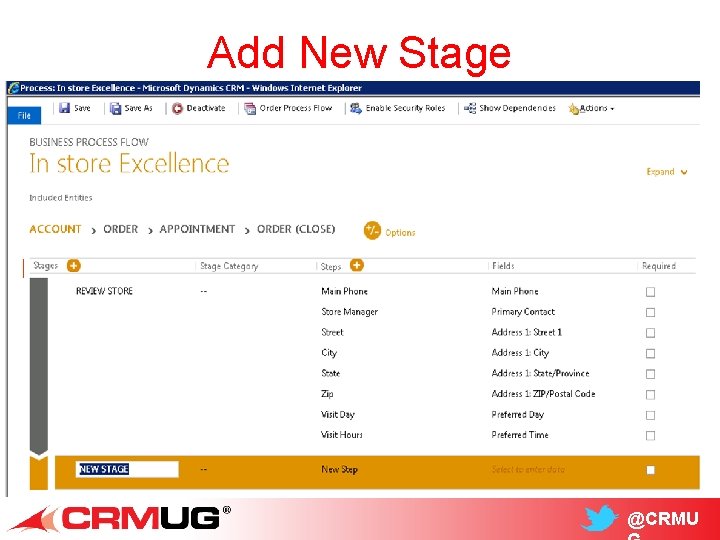Click Deactivate in the toolbar
This screenshot has height=540, width=720.
pyautogui.click(x=206, y=108)
